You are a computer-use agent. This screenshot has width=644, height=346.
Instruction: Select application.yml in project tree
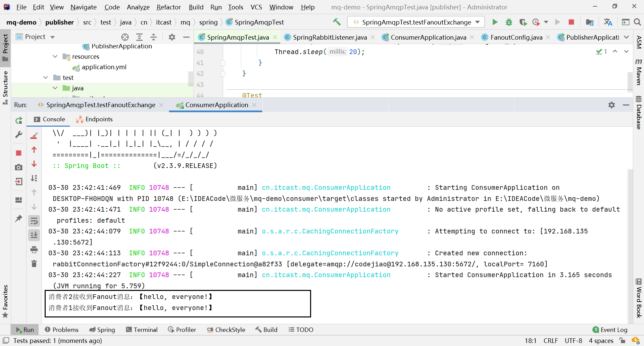tap(104, 67)
